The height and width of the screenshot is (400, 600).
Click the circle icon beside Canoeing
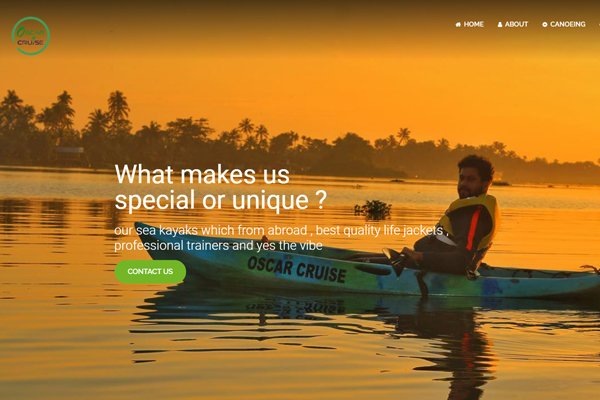545,24
